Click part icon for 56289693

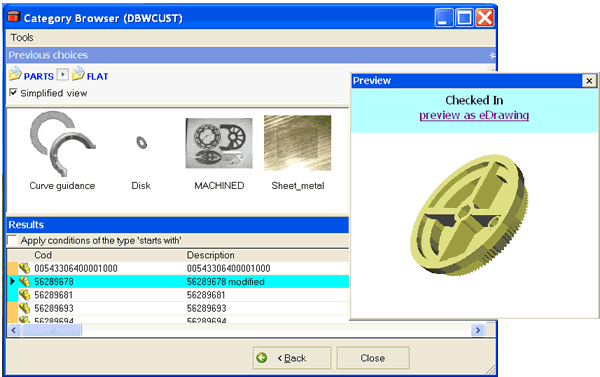[24, 308]
